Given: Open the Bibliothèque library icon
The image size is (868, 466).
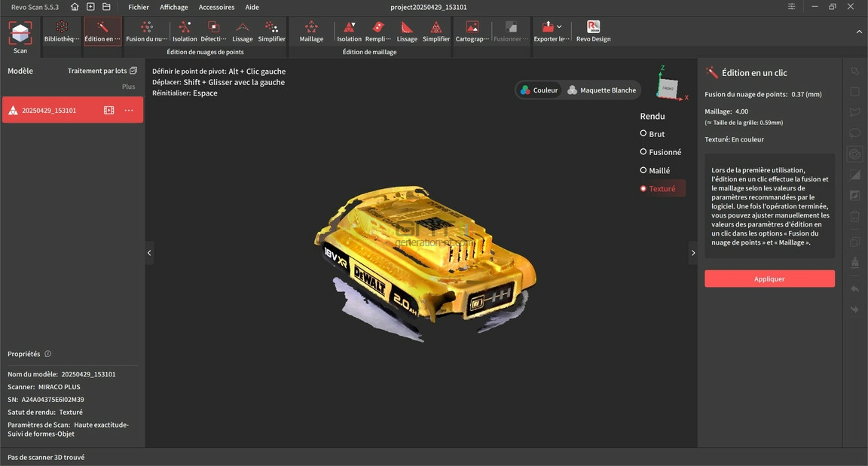Looking at the screenshot, I should click(62, 32).
